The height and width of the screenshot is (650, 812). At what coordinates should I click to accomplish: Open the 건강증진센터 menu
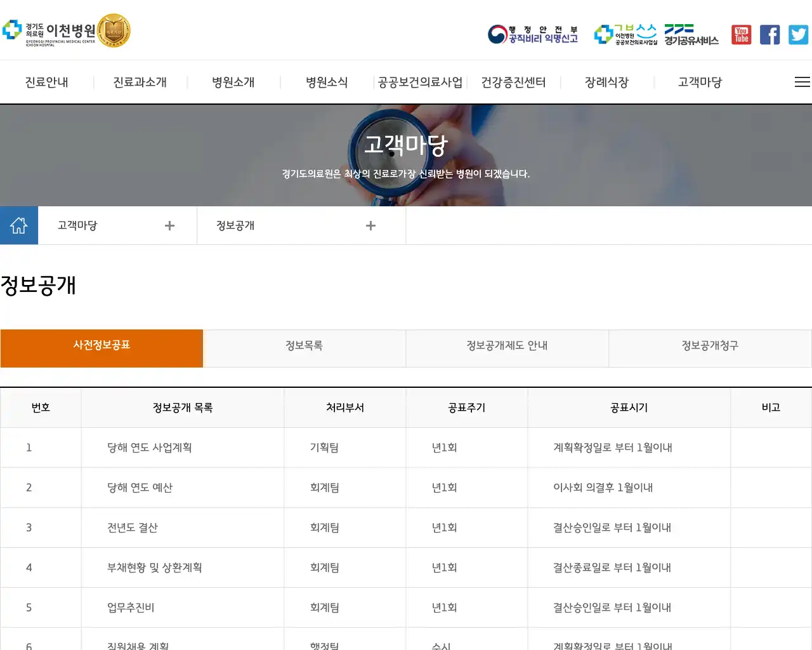(513, 82)
